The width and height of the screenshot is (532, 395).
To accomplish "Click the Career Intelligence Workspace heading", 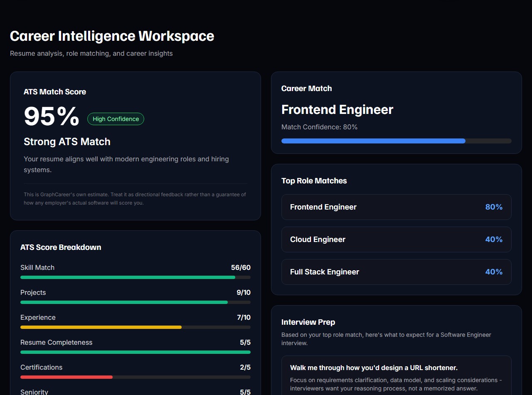I will [112, 36].
